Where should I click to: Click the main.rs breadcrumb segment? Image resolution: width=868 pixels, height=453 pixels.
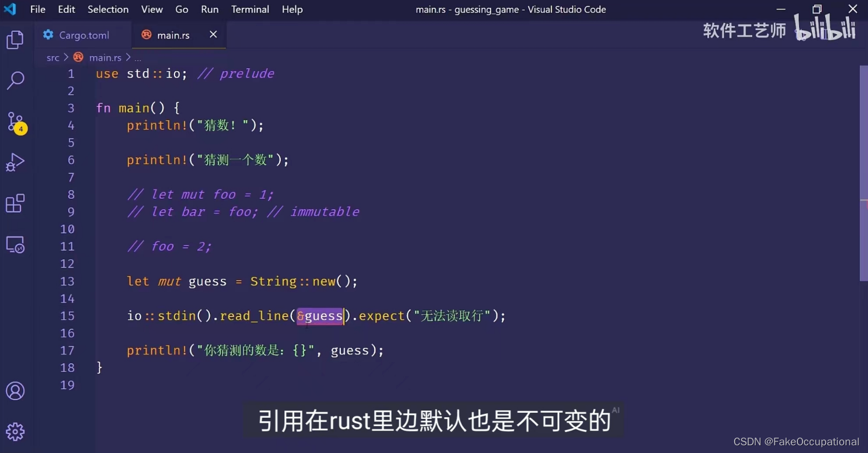pos(105,57)
